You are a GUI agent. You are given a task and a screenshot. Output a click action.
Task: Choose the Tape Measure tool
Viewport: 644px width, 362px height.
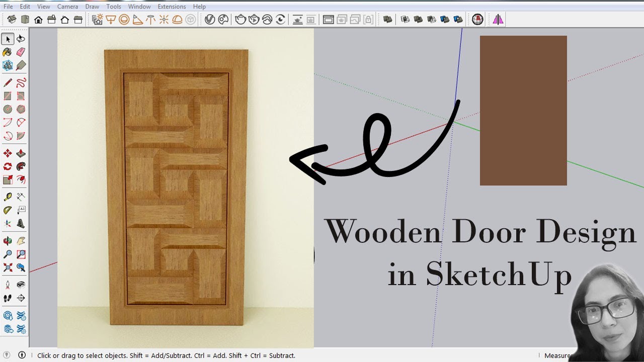point(8,197)
